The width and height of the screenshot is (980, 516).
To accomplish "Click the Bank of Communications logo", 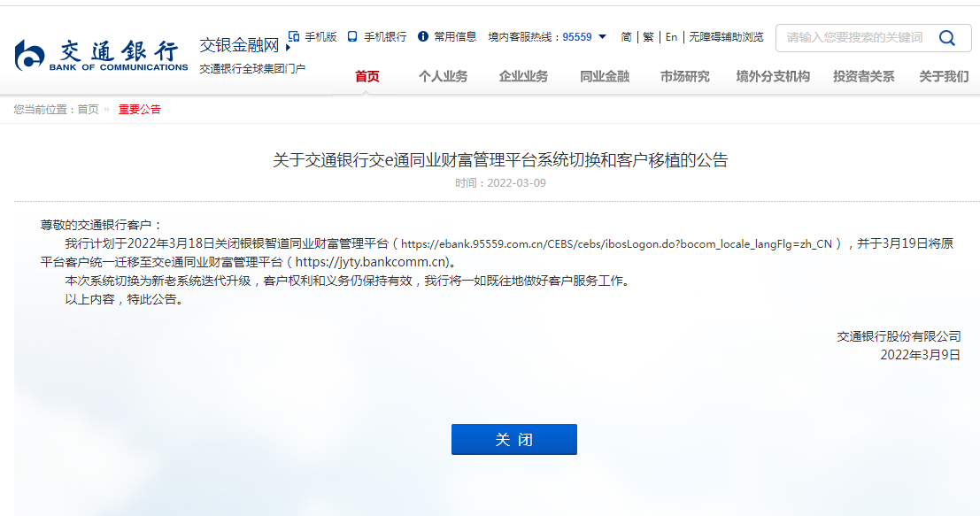I will [x=101, y=55].
